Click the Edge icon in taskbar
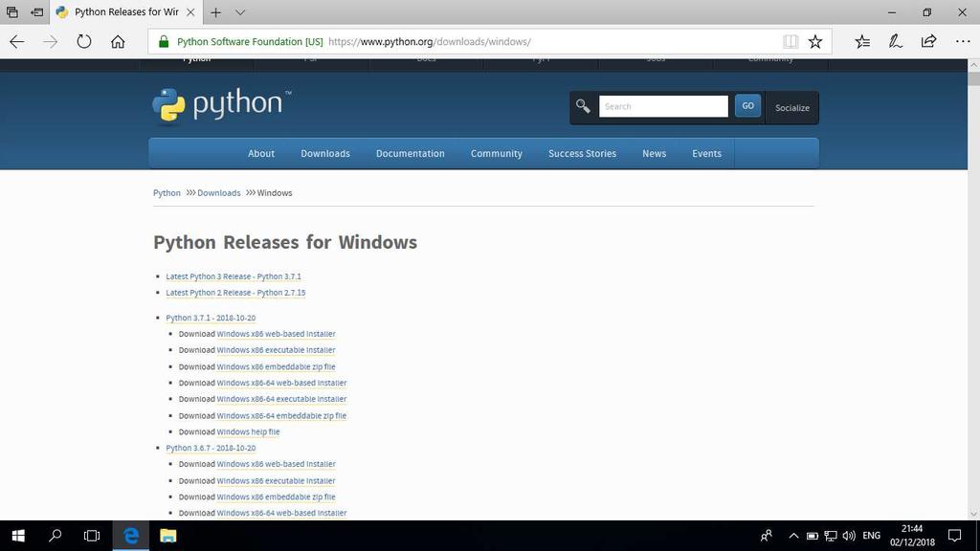 130,536
